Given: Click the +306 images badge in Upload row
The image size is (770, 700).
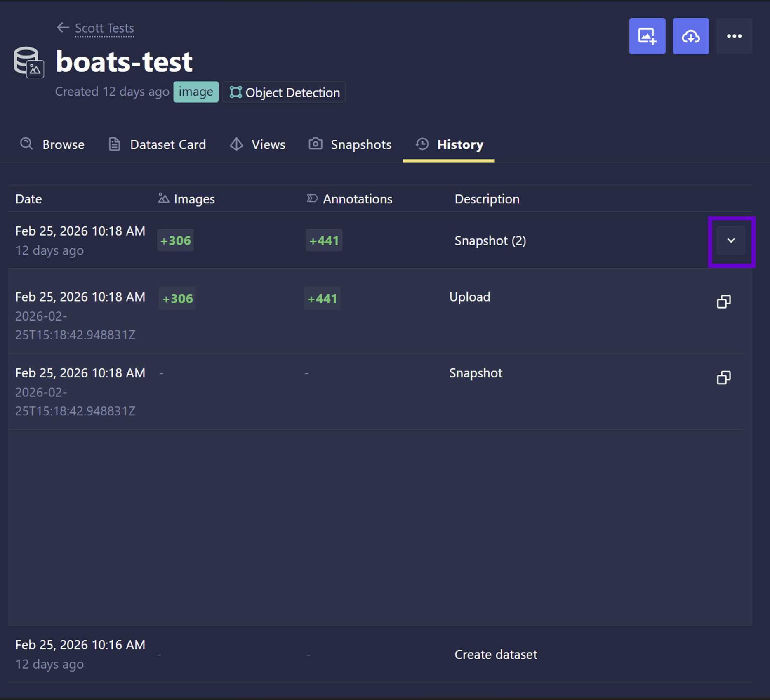Looking at the screenshot, I should (x=177, y=298).
